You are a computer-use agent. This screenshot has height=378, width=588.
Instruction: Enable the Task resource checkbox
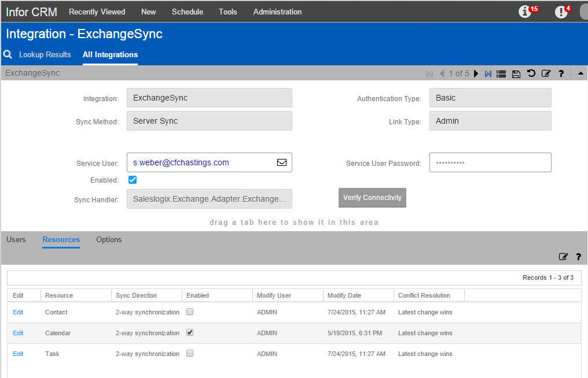click(x=190, y=353)
